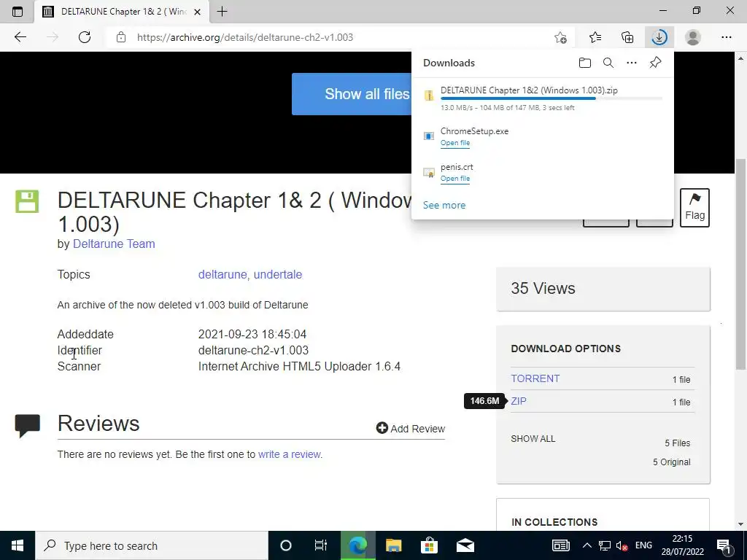This screenshot has height=560, width=747.
Task: Open the undertale topic link
Action: [278, 275]
